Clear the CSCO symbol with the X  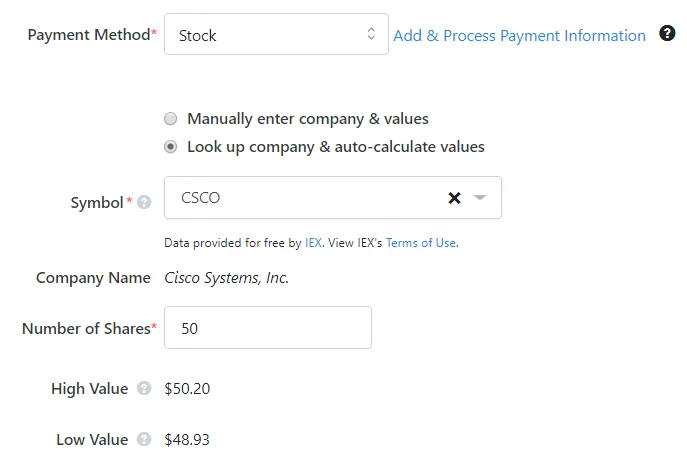[454, 198]
